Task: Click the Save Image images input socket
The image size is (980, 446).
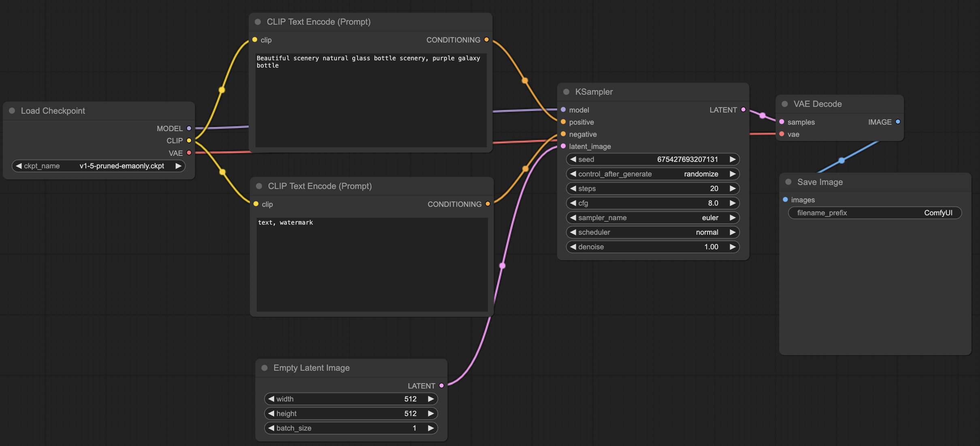Action: (x=785, y=200)
